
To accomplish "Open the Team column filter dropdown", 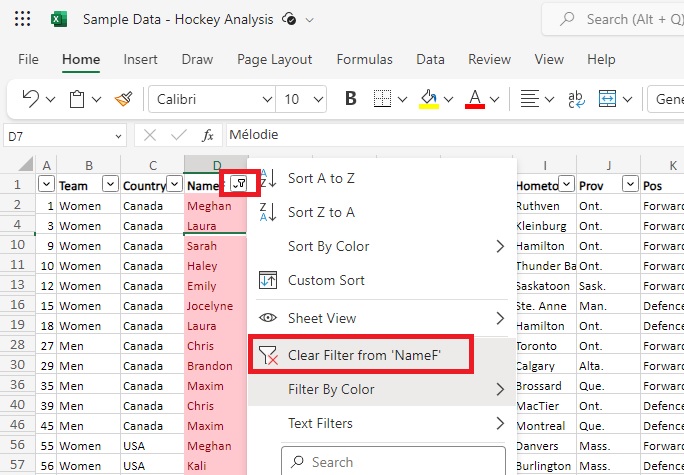I will tap(110, 184).
